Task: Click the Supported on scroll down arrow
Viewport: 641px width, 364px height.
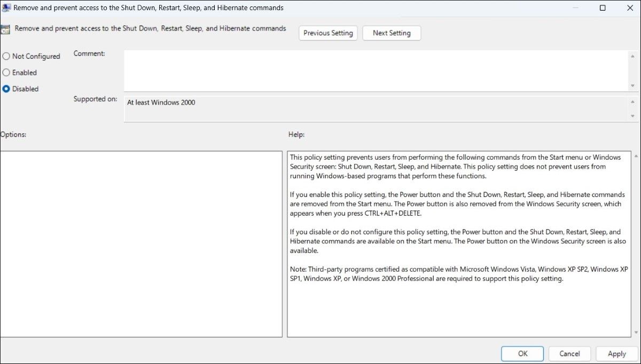Action: click(x=634, y=117)
